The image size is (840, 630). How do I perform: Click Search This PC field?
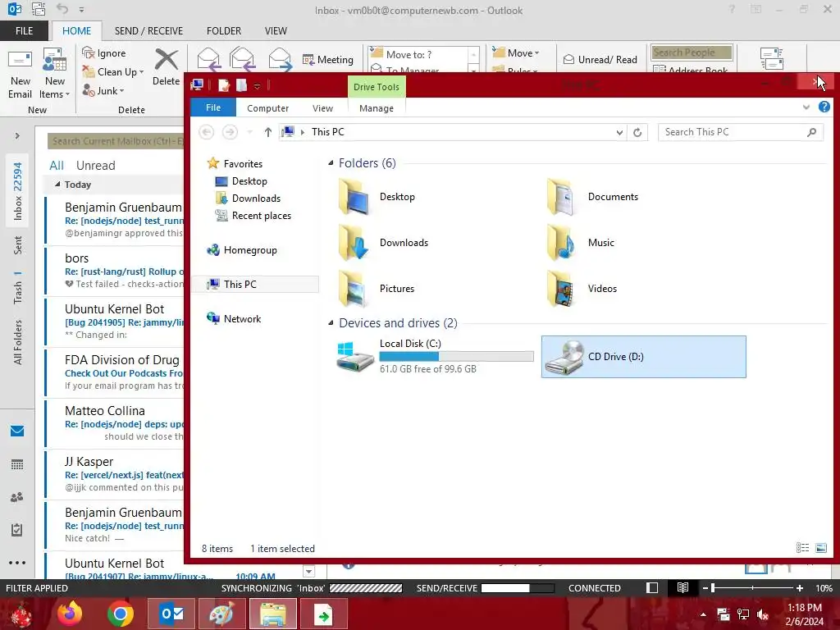(741, 132)
